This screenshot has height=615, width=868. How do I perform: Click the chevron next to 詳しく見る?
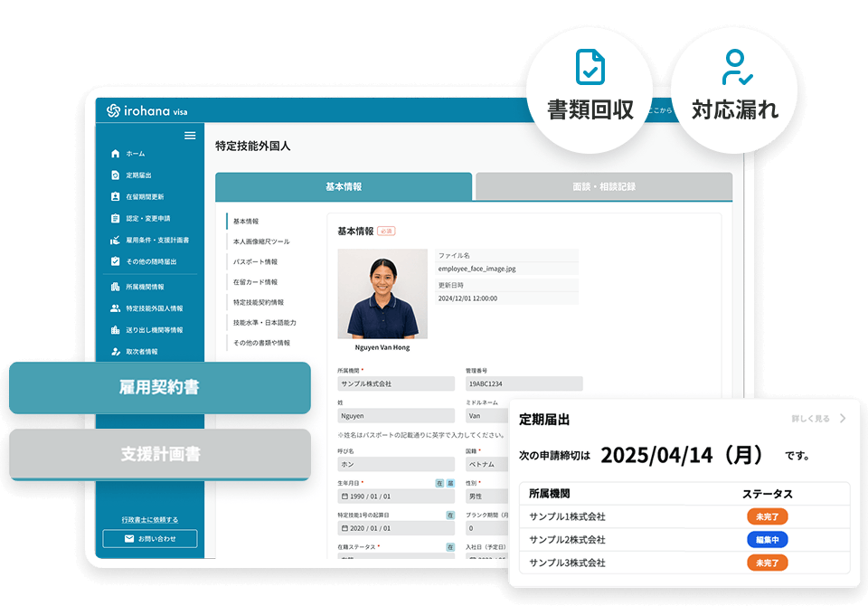[843, 419]
